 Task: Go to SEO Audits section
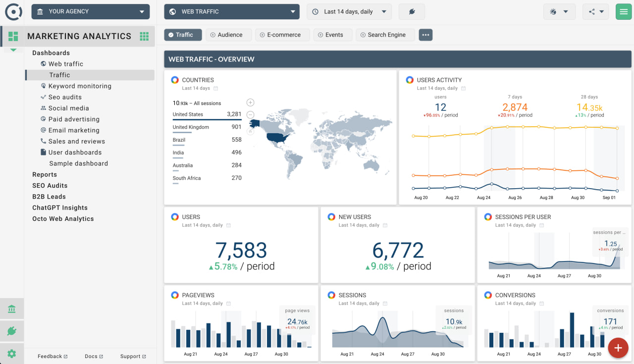point(50,185)
